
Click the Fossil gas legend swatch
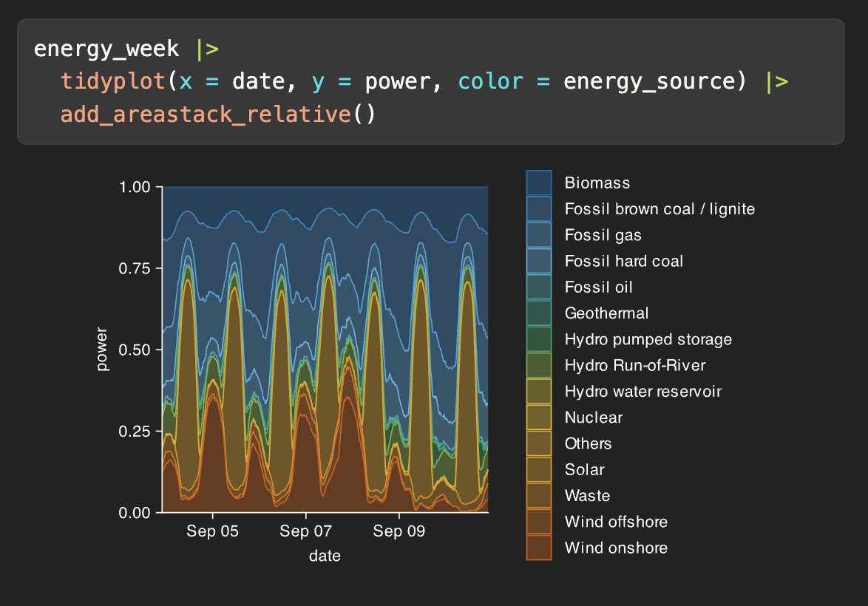(x=539, y=235)
